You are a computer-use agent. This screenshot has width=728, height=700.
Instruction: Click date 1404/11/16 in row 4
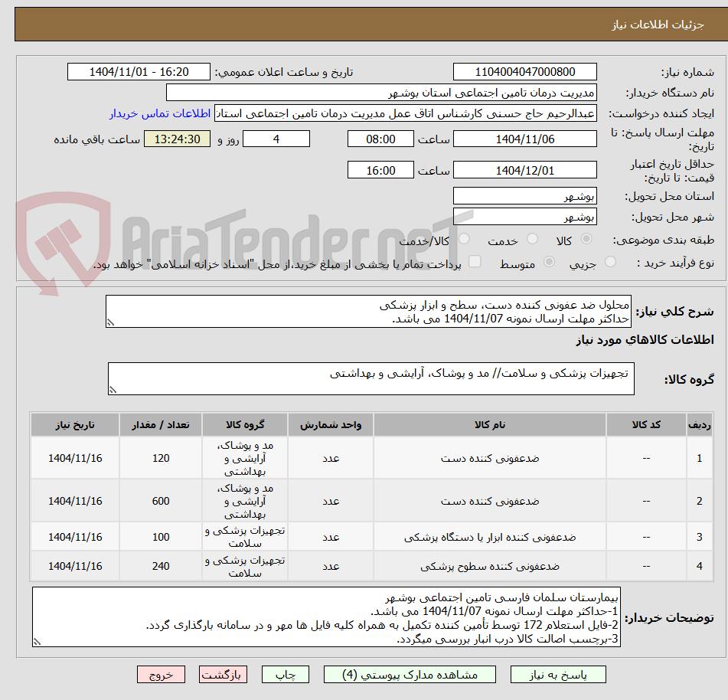(75, 566)
